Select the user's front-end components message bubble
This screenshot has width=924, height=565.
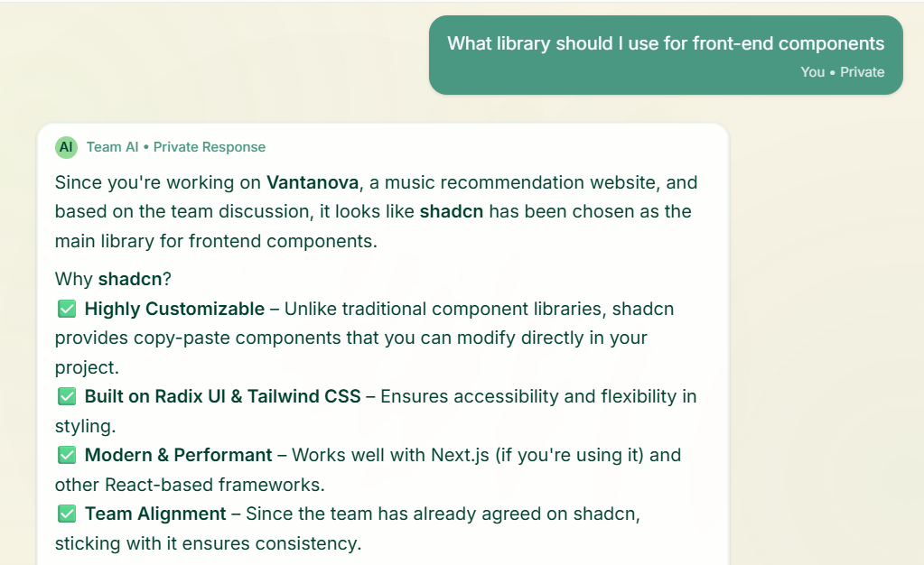[666, 55]
